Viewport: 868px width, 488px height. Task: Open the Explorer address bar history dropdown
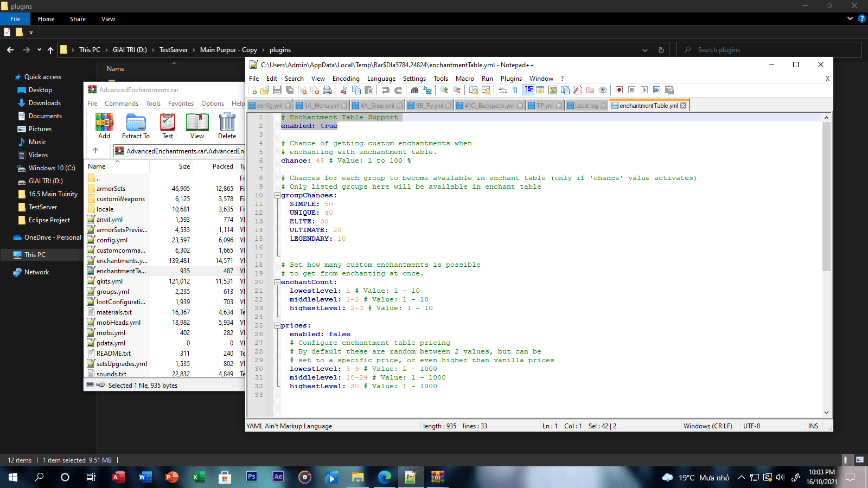644,50
